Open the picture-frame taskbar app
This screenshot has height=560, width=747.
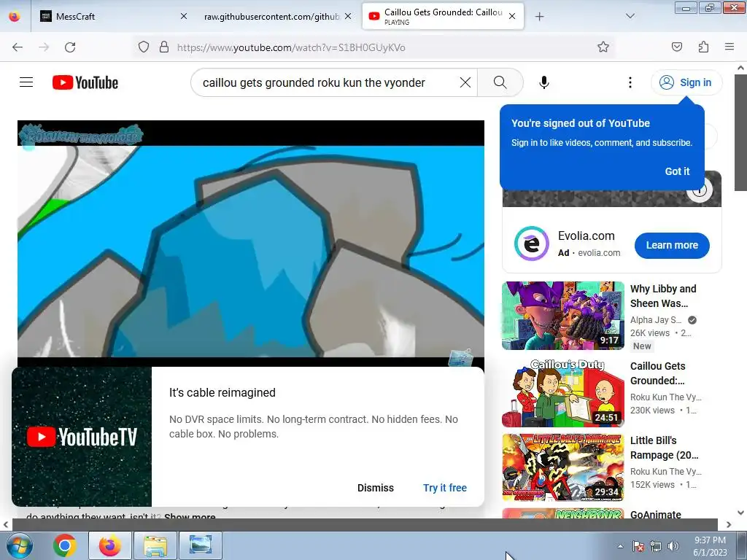200,545
